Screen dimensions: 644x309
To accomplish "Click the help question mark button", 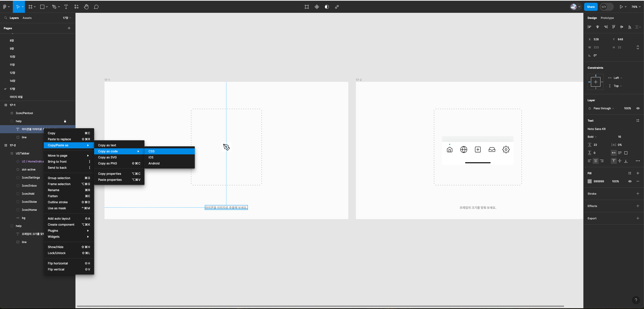I will 636,300.
